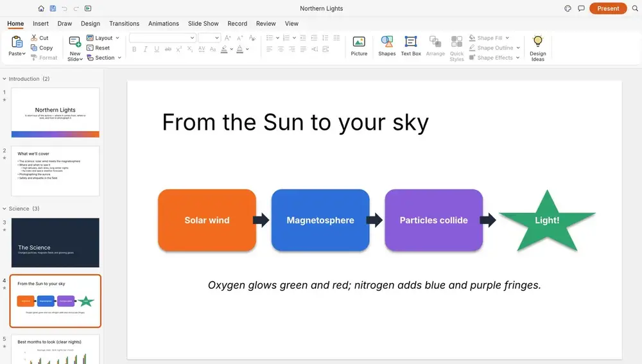Viewport: 642px width, 364px height.
Task: Click the Present button
Action: tap(608, 8)
